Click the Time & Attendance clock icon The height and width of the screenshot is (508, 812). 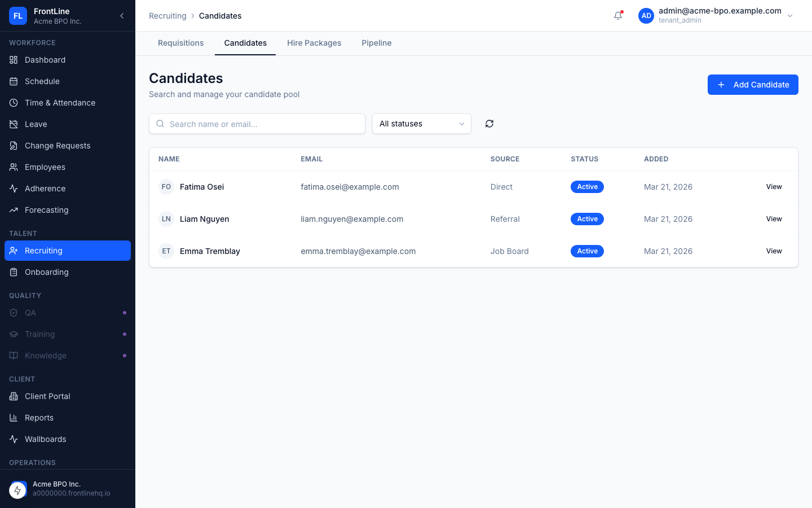14,103
